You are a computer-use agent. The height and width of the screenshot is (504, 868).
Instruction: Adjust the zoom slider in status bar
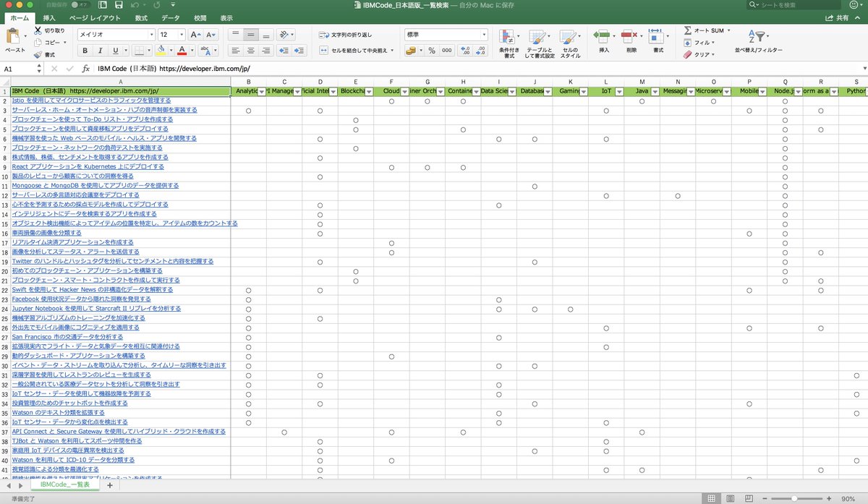794,499
